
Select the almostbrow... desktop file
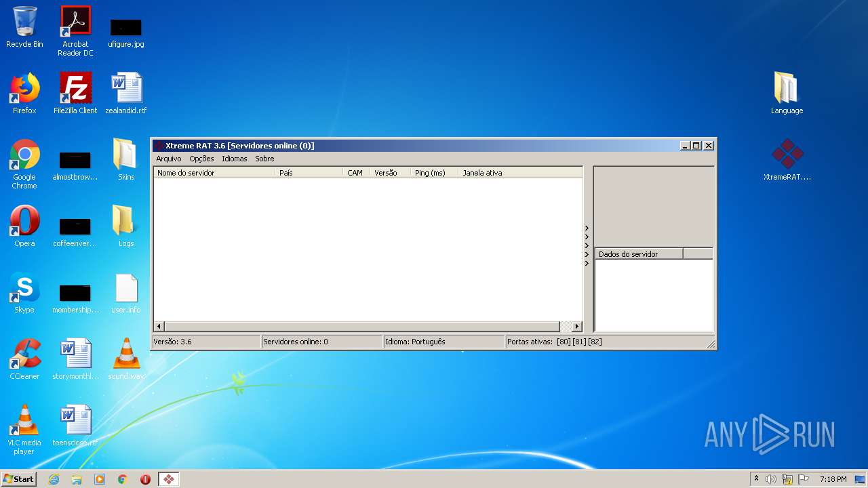pyautogui.click(x=75, y=165)
